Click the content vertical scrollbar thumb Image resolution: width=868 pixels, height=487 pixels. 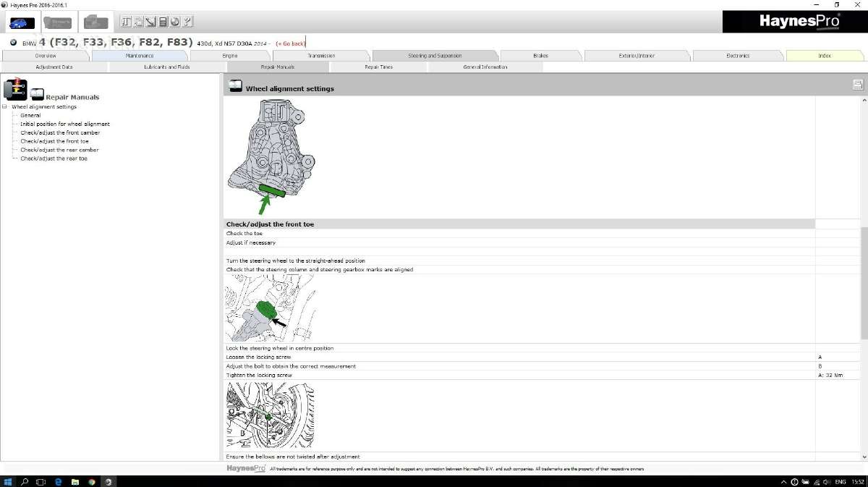point(864,283)
